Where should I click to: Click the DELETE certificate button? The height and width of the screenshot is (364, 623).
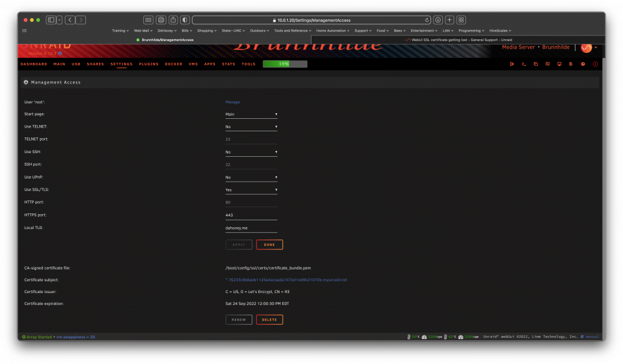click(x=269, y=320)
